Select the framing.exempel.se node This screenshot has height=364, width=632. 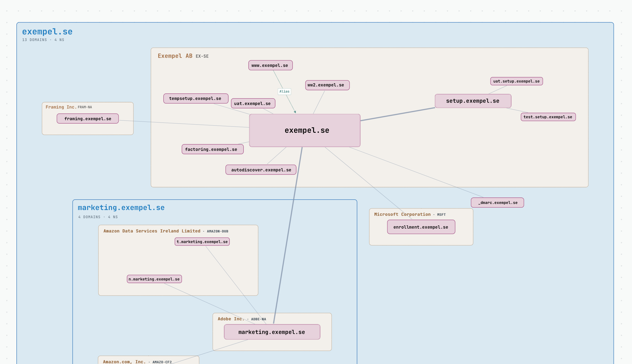pyautogui.click(x=87, y=119)
